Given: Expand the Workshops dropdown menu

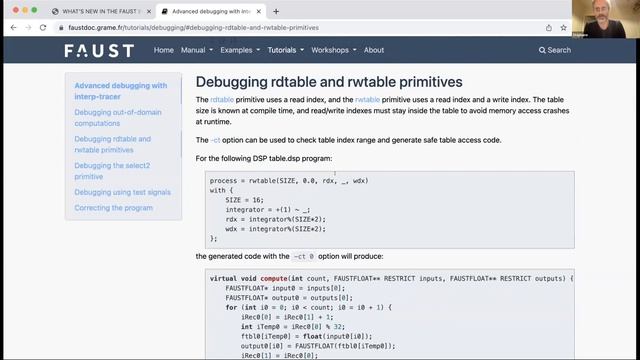Looking at the screenshot, I should tap(334, 50).
